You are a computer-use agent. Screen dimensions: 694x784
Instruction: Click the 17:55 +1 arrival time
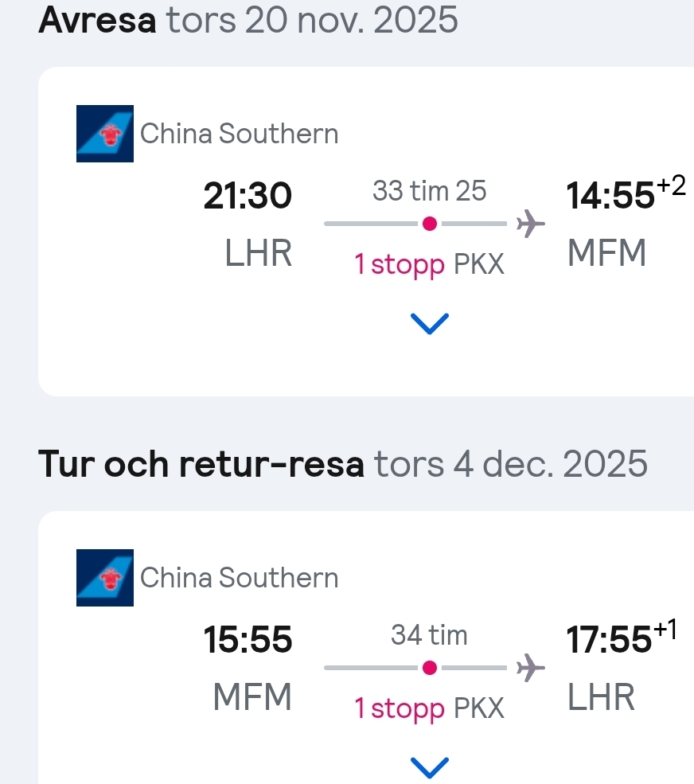[622, 637]
